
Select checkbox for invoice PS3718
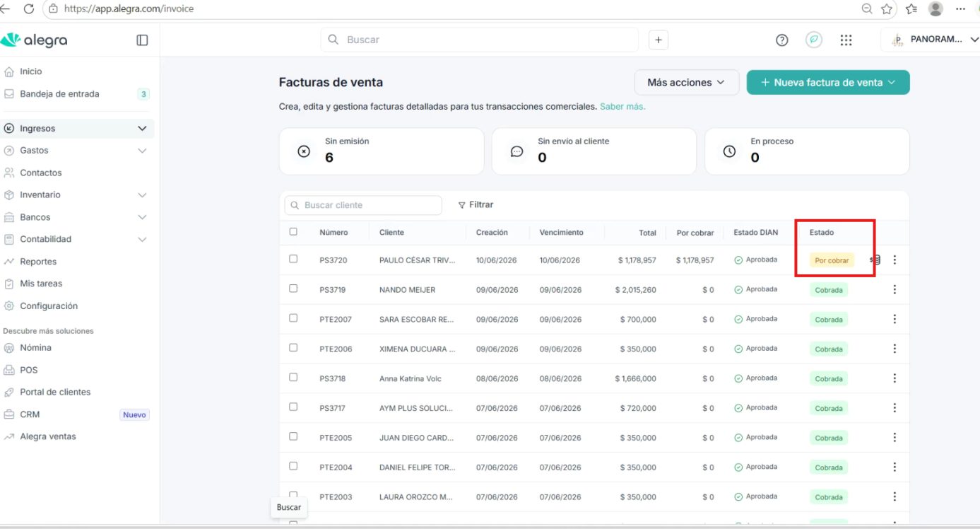pos(293,378)
